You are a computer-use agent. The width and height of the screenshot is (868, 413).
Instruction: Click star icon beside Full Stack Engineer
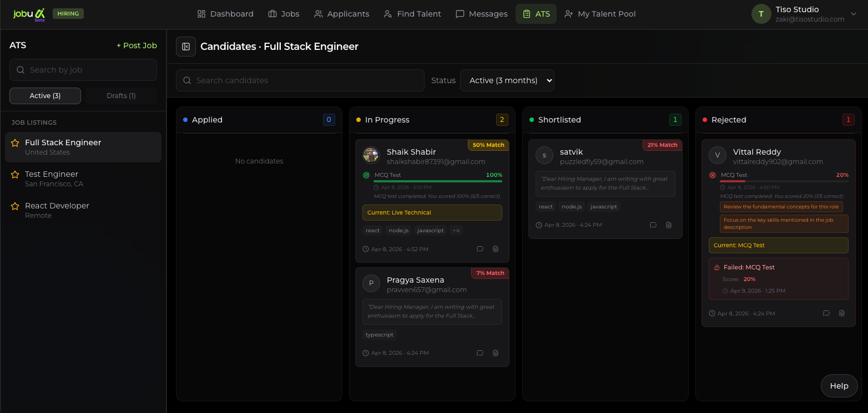(x=15, y=143)
